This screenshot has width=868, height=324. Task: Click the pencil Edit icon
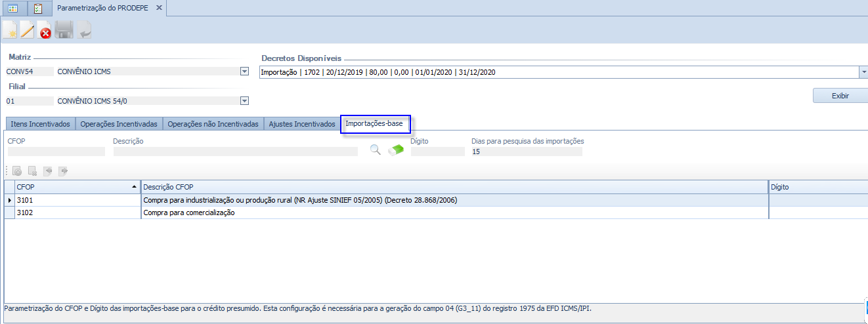pos(28,30)
